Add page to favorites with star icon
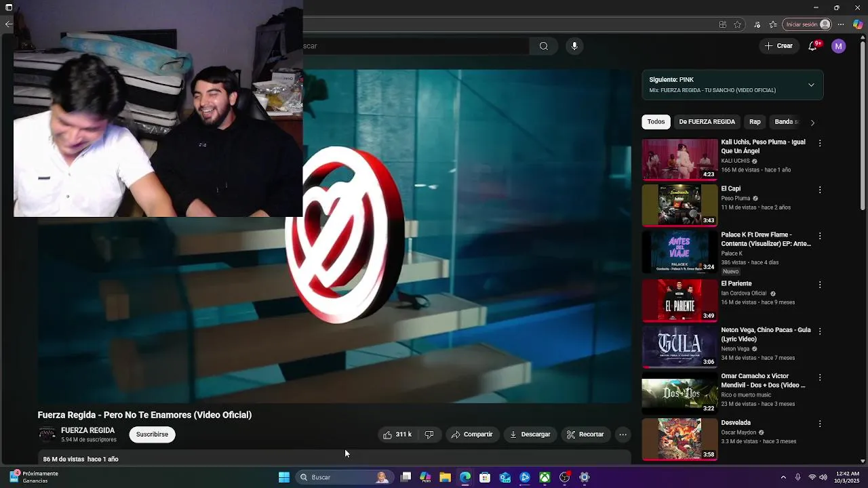868x488 pixels. click(x=738, y=24)
